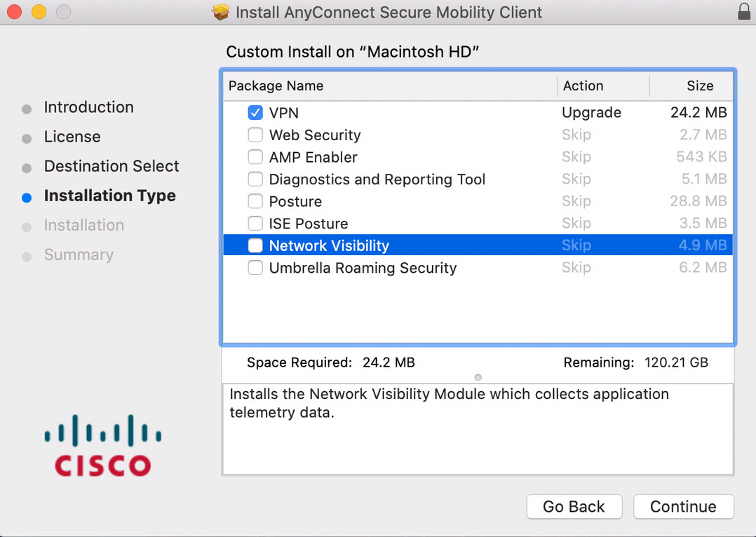
Task: Click the Installation step in sidebar
Action: pos(84,225)
